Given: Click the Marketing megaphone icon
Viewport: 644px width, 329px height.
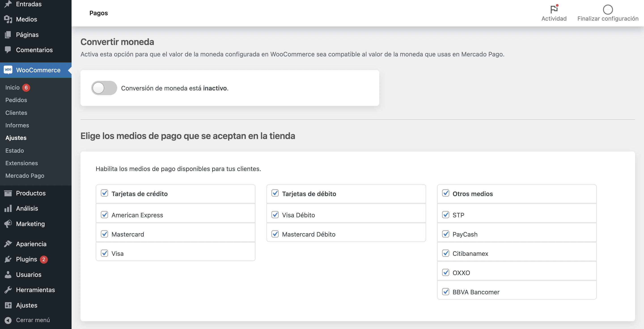Looking at the screenshot, I should click(8, 224).
